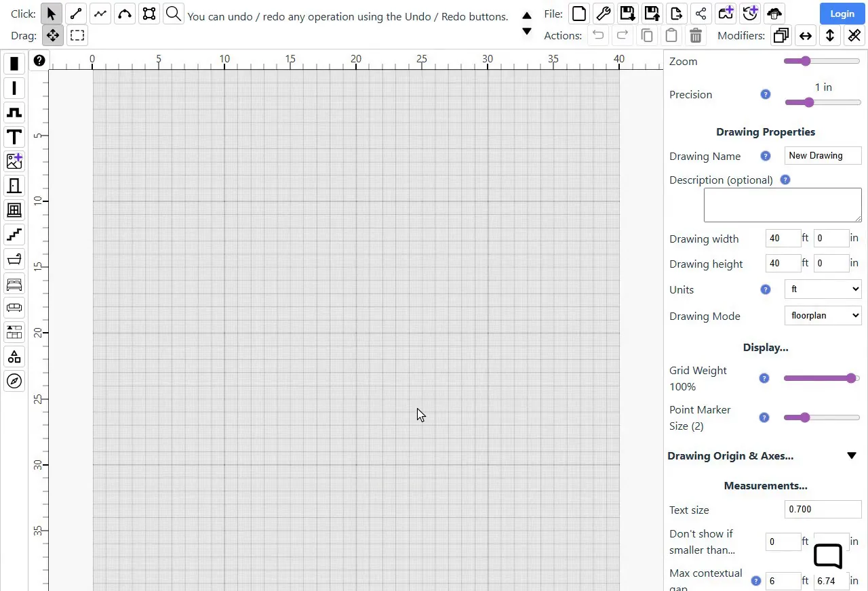This screenshot has height=591, width=868.
Task: Click the Drawing width feet field
Action: (783, 238)
